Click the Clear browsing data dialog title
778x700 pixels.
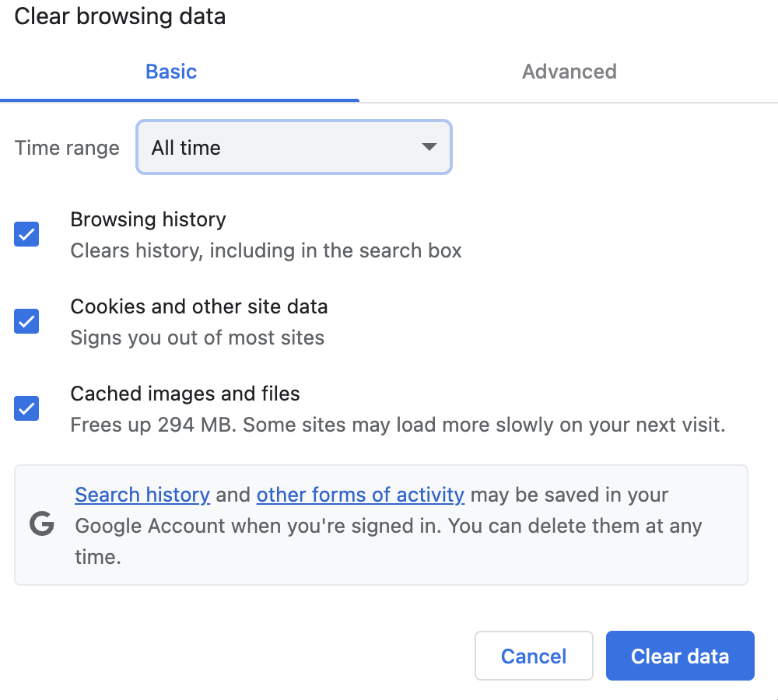pyautogui.click(x=120, y=16)
